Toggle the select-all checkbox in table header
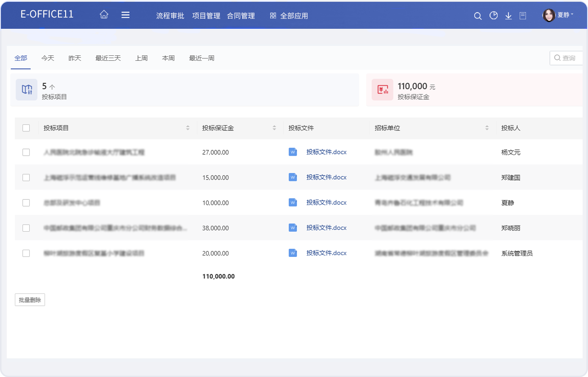 click(x=26, y=128)
